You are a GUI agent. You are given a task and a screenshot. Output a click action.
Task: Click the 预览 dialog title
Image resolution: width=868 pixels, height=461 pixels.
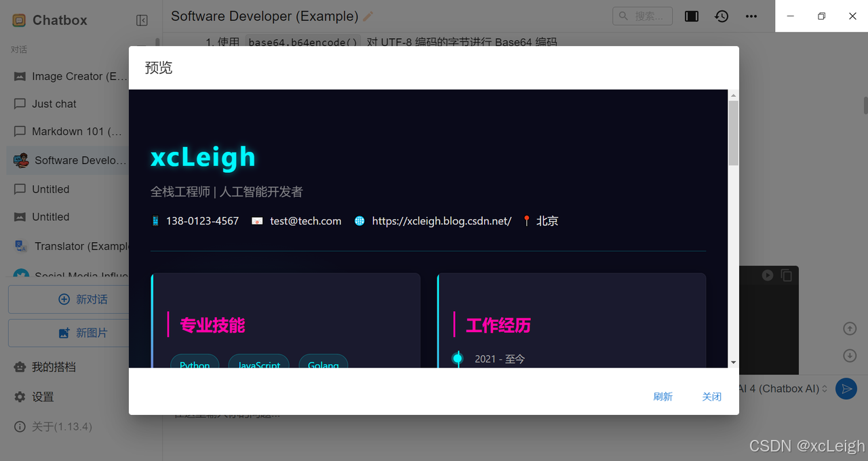[159, 68]
